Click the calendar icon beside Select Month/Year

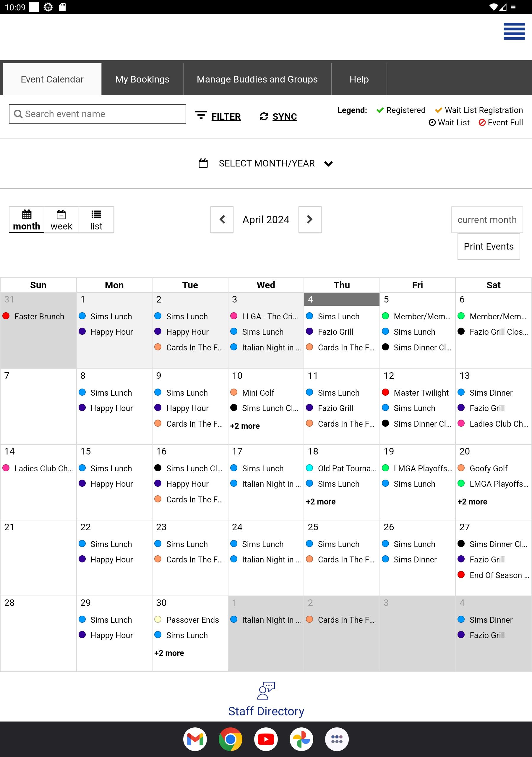pyautogui.click(x=203, y=163)
